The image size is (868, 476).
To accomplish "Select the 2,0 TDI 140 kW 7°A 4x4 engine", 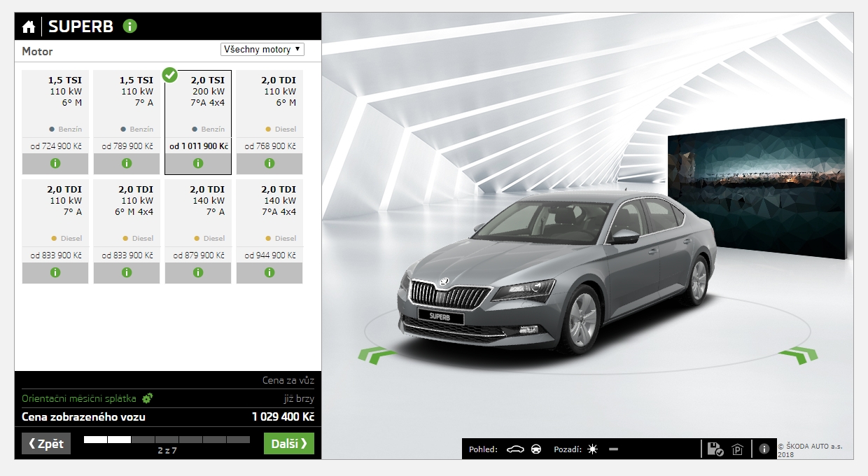I will (269, 220).
